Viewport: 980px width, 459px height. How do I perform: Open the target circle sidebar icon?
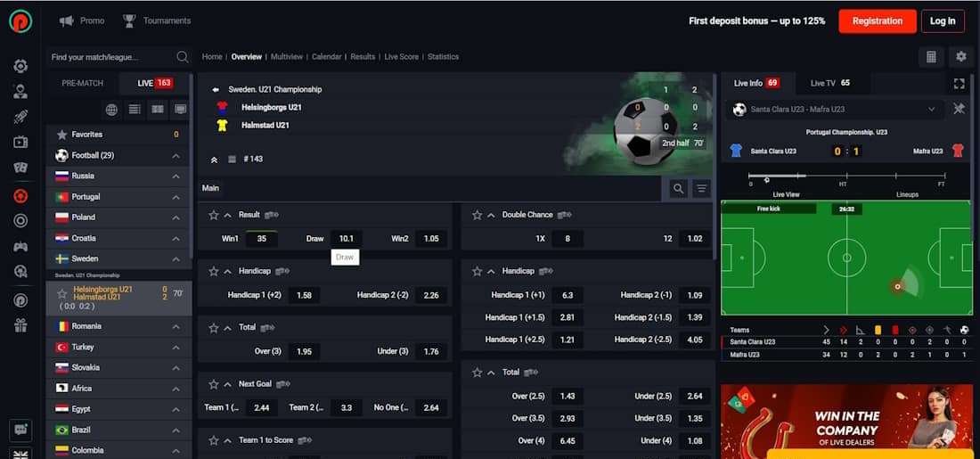(x=20, y=221)
